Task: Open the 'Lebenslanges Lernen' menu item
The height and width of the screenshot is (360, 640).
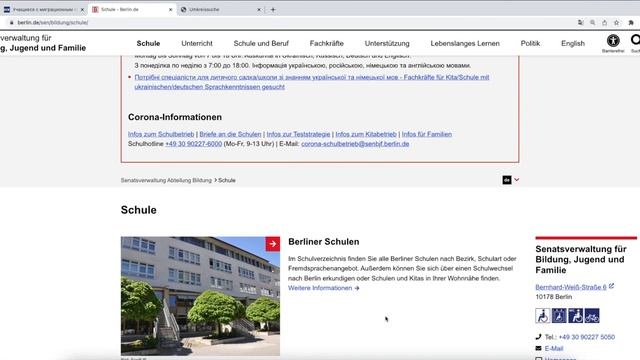Action: [x=465, y=43]
